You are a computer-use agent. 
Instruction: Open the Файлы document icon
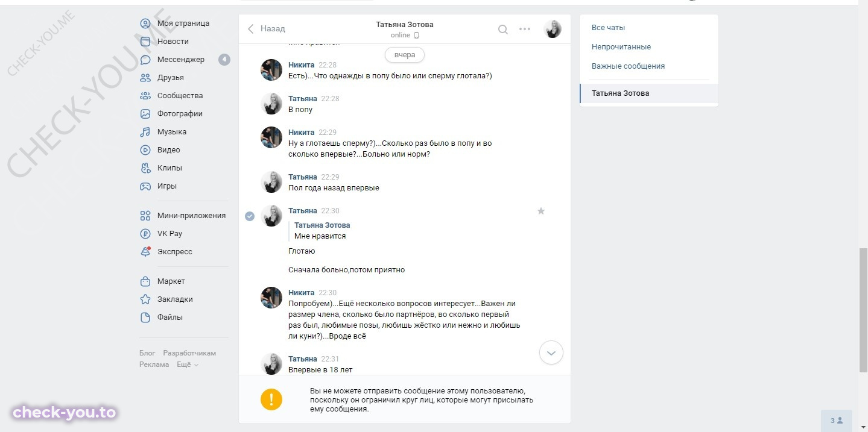point(145,318)
